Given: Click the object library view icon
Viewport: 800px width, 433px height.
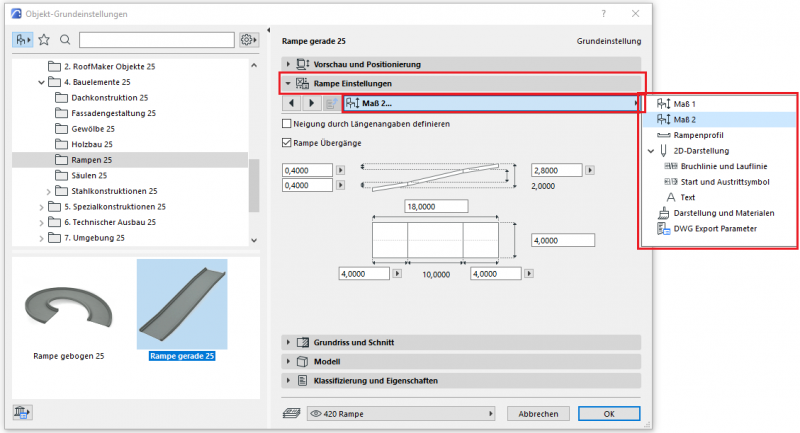Looking at the screenshot, I should tap(22, 40).
